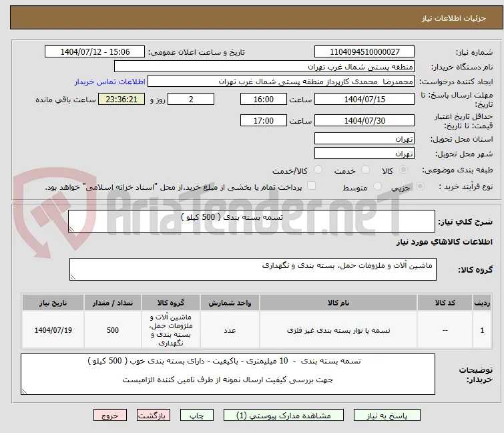Click the remaining days field showing 2

(x=191, y=99)
